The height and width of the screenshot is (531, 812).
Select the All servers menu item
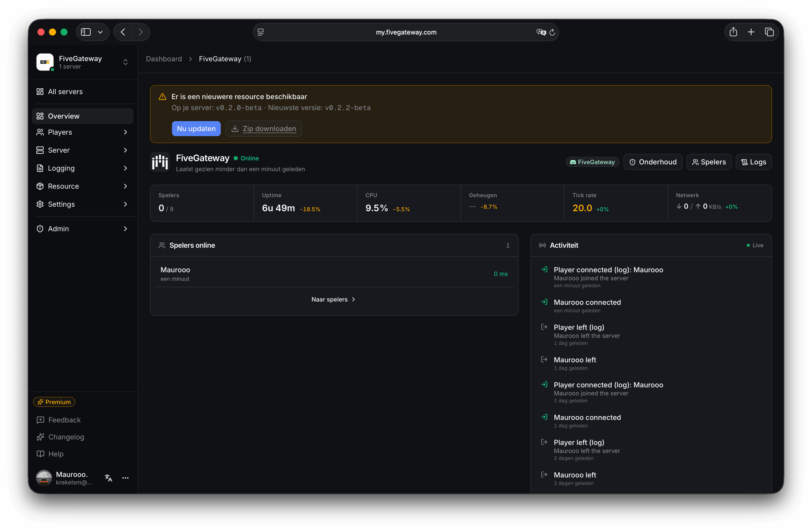(x=65, y=92)
